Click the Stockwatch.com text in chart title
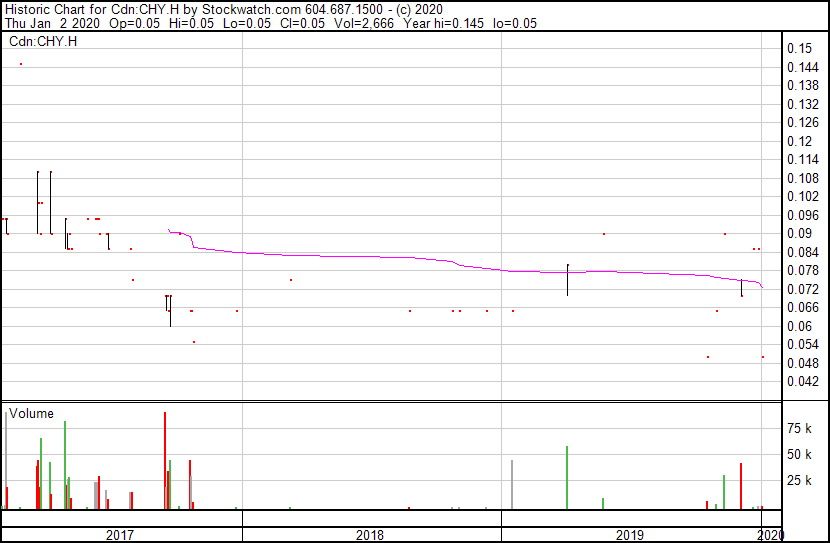The width and height of the screenshot is (830, 543). tap(251, 10)
